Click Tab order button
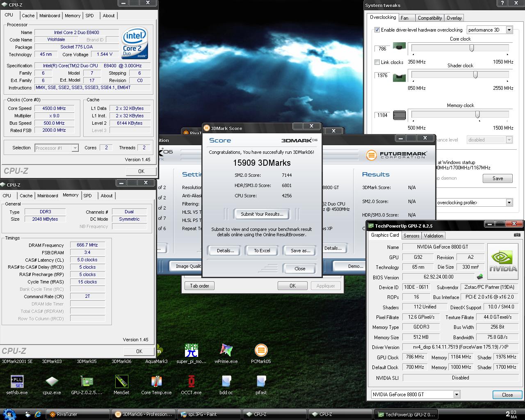 (x=199, y=286)
